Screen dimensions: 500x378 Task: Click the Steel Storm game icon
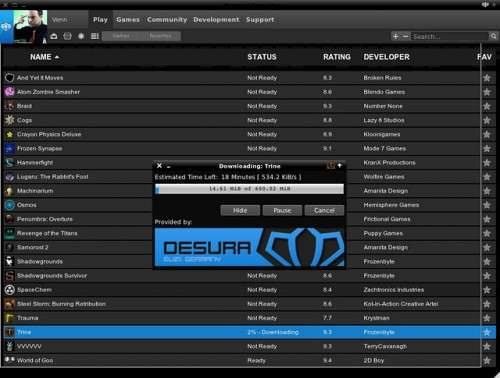(x=10, y=304)
